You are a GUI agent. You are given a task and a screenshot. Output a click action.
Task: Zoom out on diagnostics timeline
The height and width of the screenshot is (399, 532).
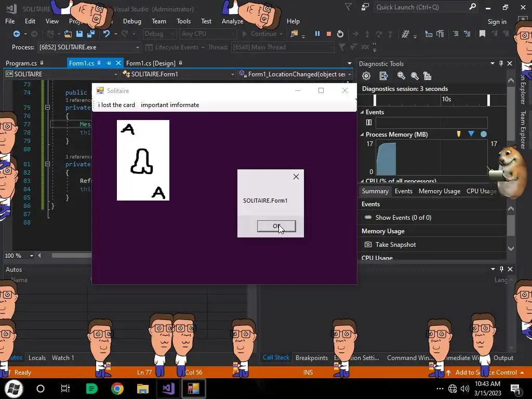pyautogui.click(x=415, y=76)
